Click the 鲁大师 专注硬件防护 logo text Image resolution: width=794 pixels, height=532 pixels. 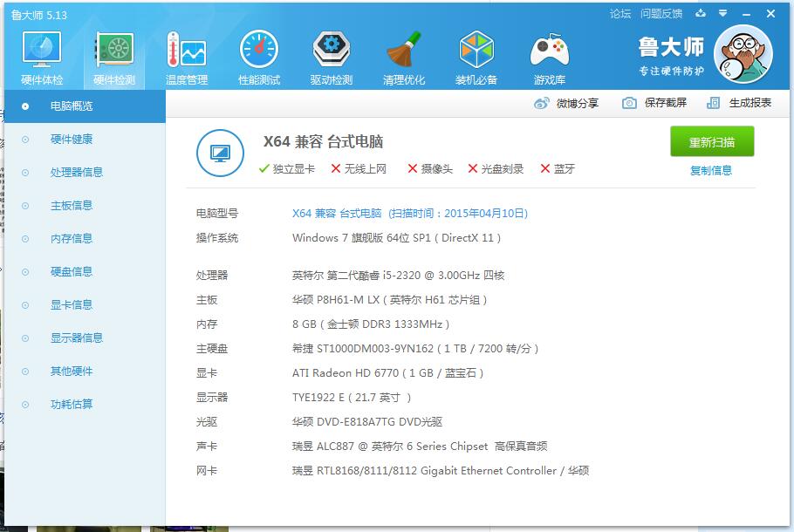tap(671, 56)
